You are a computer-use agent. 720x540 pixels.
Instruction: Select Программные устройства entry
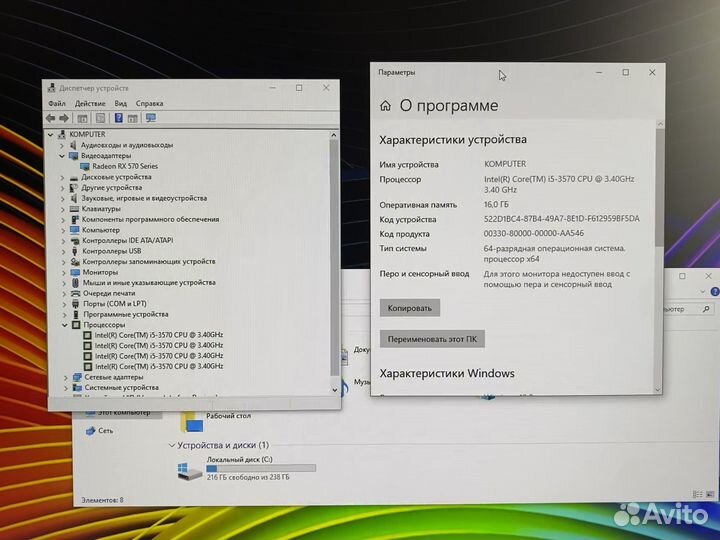click(x=126, y=315)
